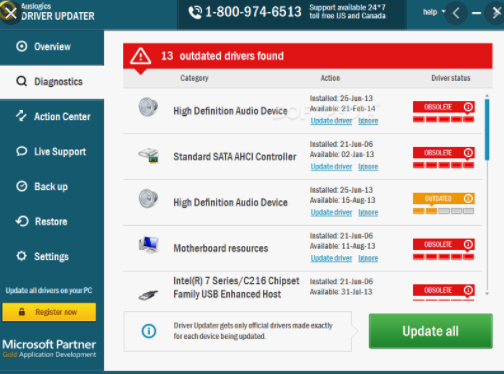Click Ignore for Motherboard resources
Image resolution: width=504 pixels, height=374 pixels.
click(368, 258)
